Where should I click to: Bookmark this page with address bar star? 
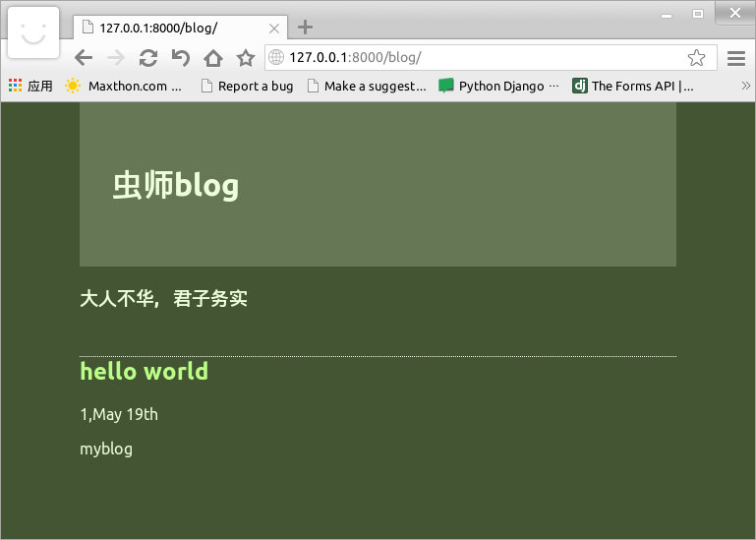pyautogui.click(x=696, y=58)
